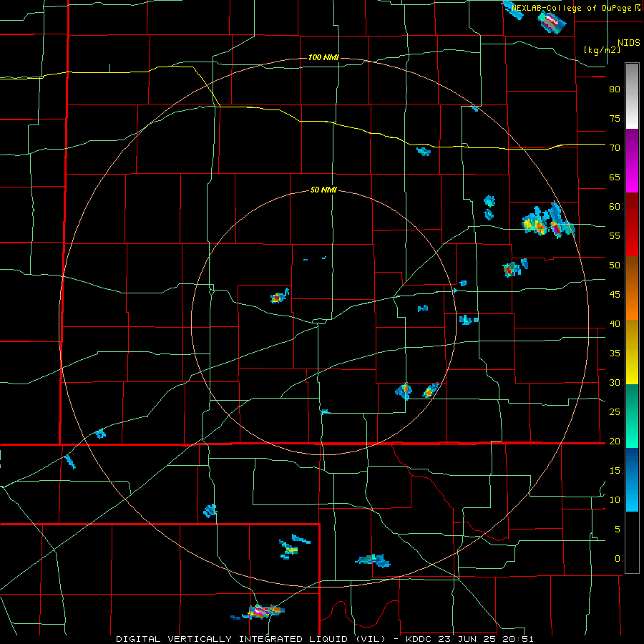Click the 25 value on the color scale

pyautogui.click(x=615, y=412)
